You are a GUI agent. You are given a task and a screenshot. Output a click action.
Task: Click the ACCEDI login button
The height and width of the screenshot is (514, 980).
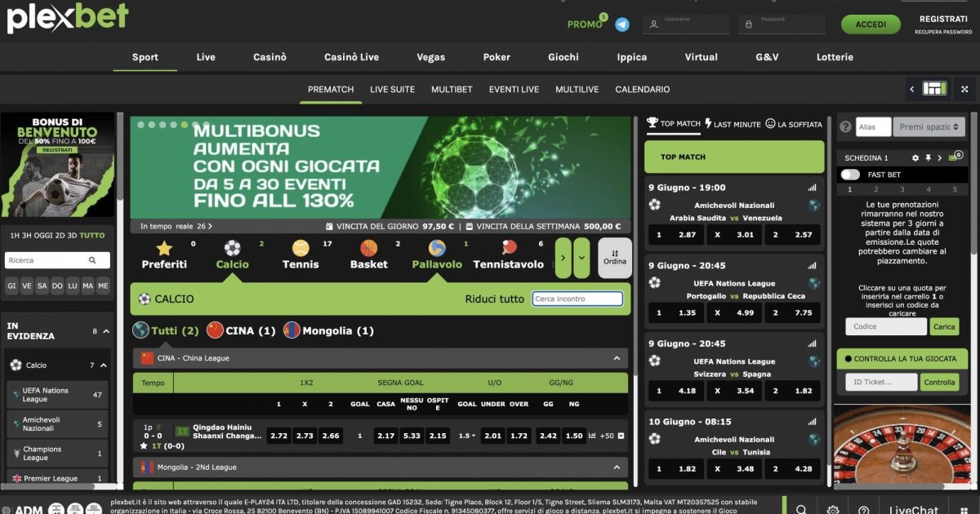click(871, 24)
